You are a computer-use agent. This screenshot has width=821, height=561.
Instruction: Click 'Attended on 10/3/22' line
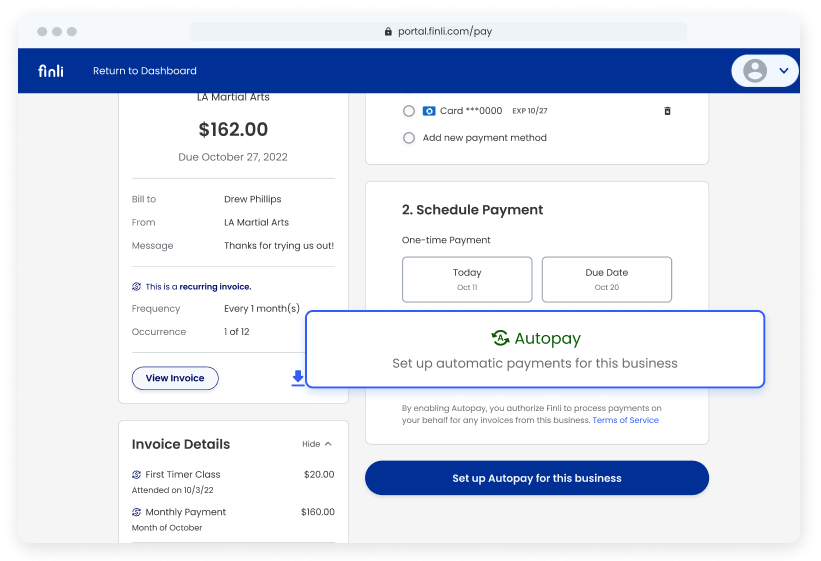coord(172,490)
